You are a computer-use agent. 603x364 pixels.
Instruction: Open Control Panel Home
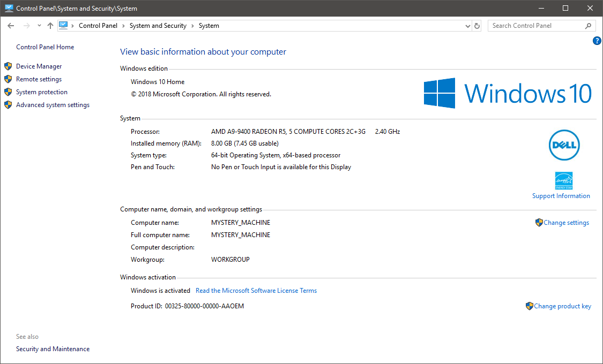pyautogui.click(x=45, y=47)
